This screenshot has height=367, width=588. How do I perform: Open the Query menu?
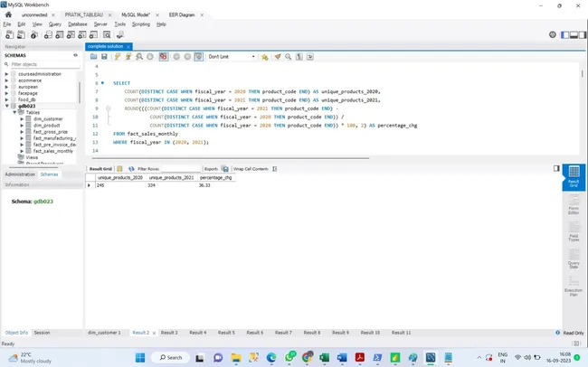(x=55, y=24)
